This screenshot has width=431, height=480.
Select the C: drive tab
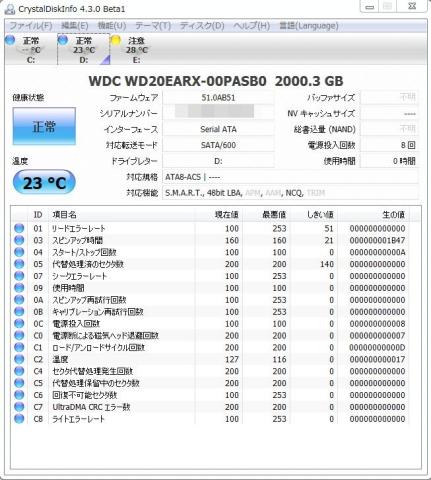pos(31,50)
